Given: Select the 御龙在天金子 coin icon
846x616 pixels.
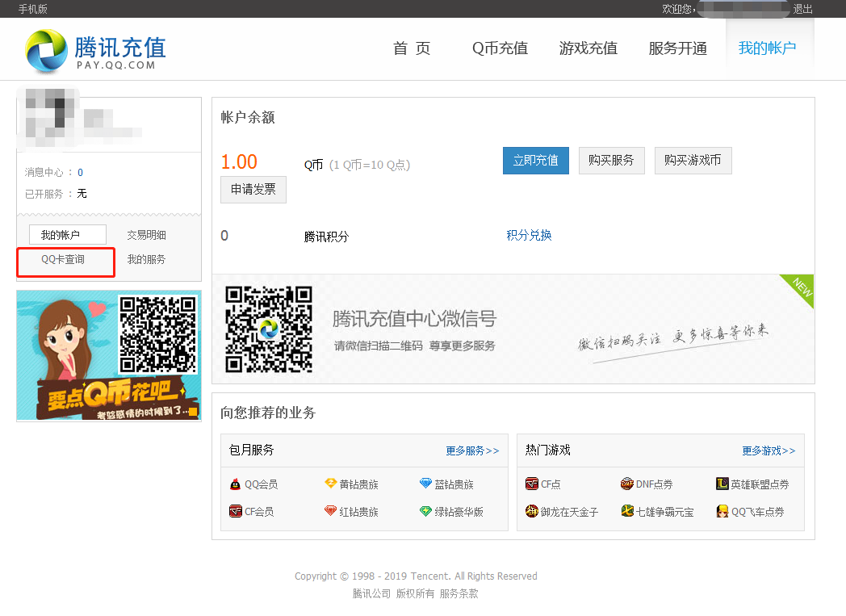Looking at the screenshot, I should point(533,511).
